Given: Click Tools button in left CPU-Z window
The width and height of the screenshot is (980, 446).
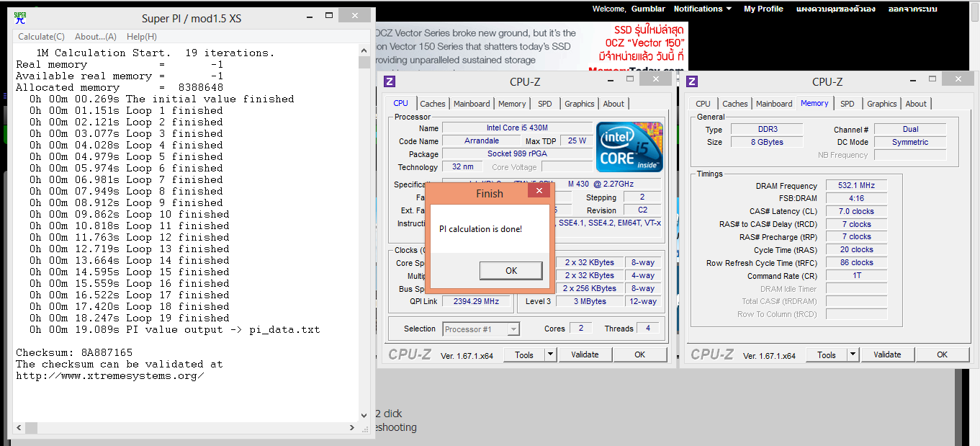Looking at the screenshot, I should tap(524, 354).
